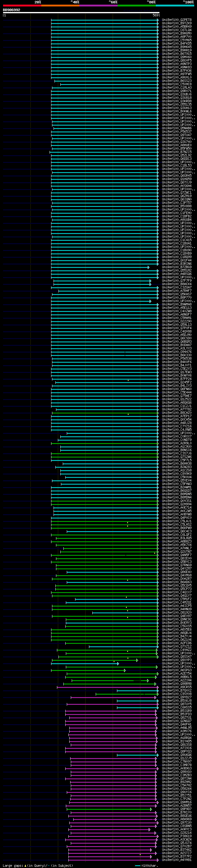Click hit label UniRef100_Q5YEV4
197x868 pixels.
[x=176, y=481]
